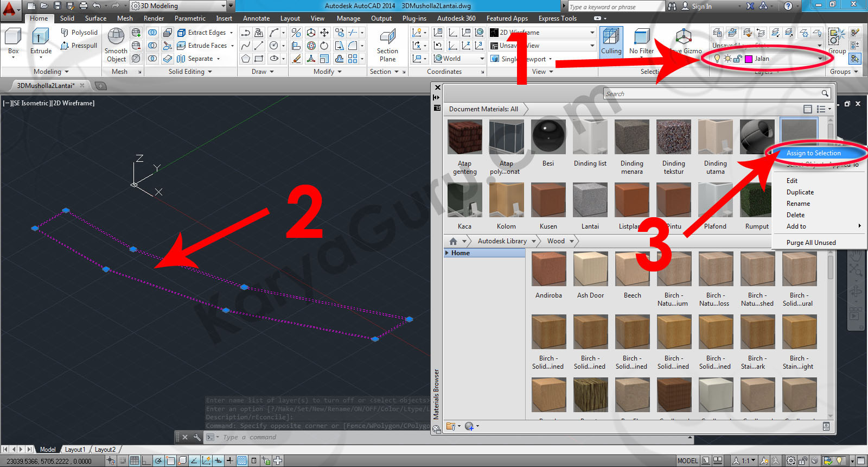Choose Assign to Selection from context menu
868x467 pixels.
(813, 153)
